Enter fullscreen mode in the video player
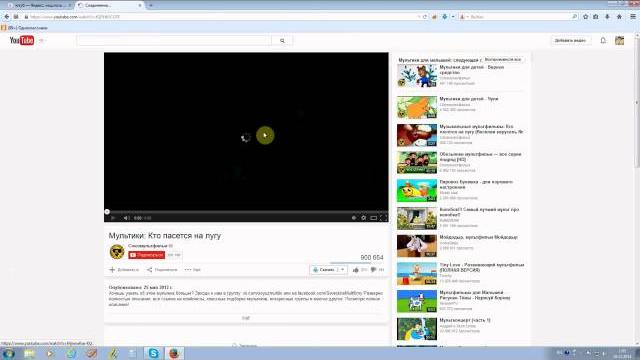The image size is (640, 360). click(x=383, y=218)
